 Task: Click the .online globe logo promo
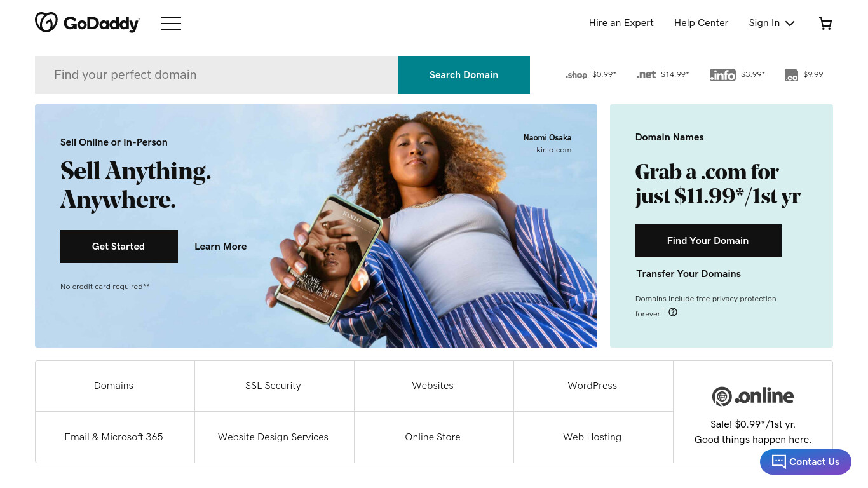(753, 396)
